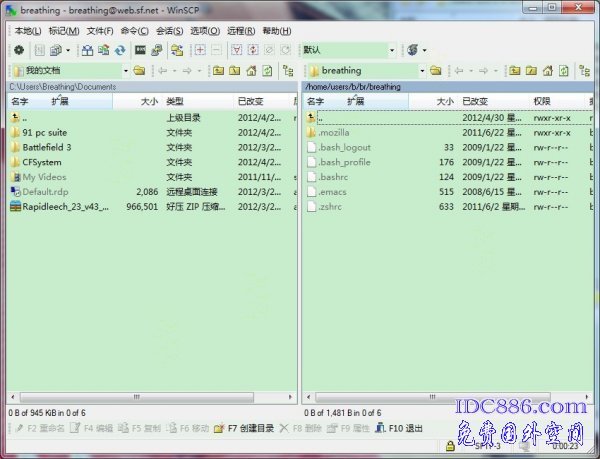
Task: Click home directory icon in remote panel
Action: pos(549,71)
